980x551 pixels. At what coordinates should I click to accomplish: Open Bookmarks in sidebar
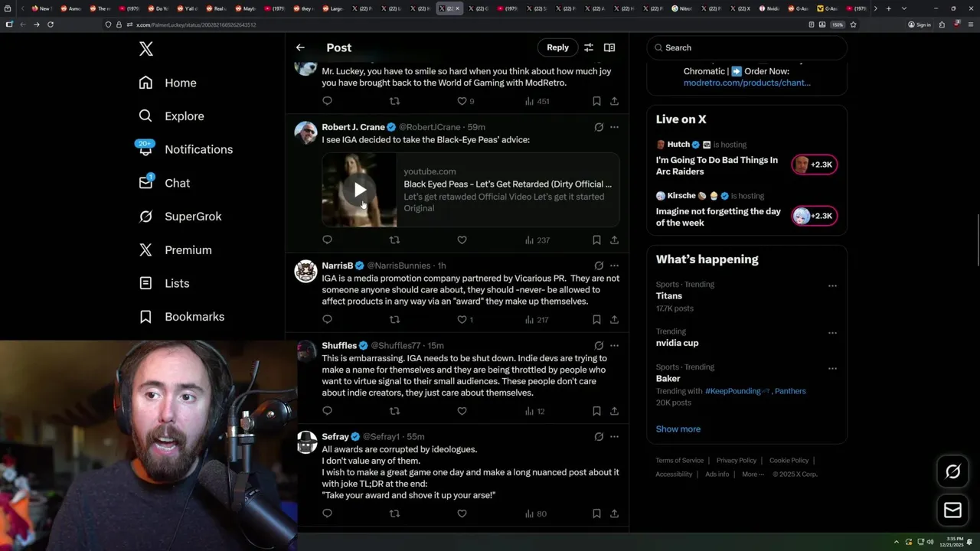tap(181, 317)
